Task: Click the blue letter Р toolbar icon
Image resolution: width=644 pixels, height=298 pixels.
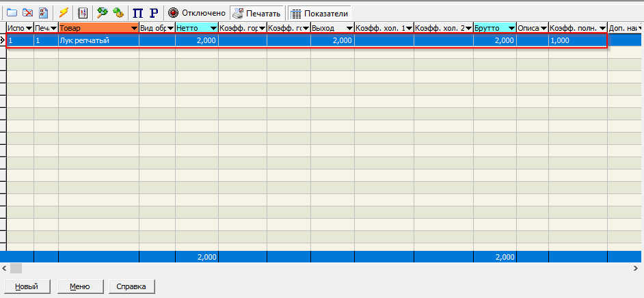Action: 153,12
